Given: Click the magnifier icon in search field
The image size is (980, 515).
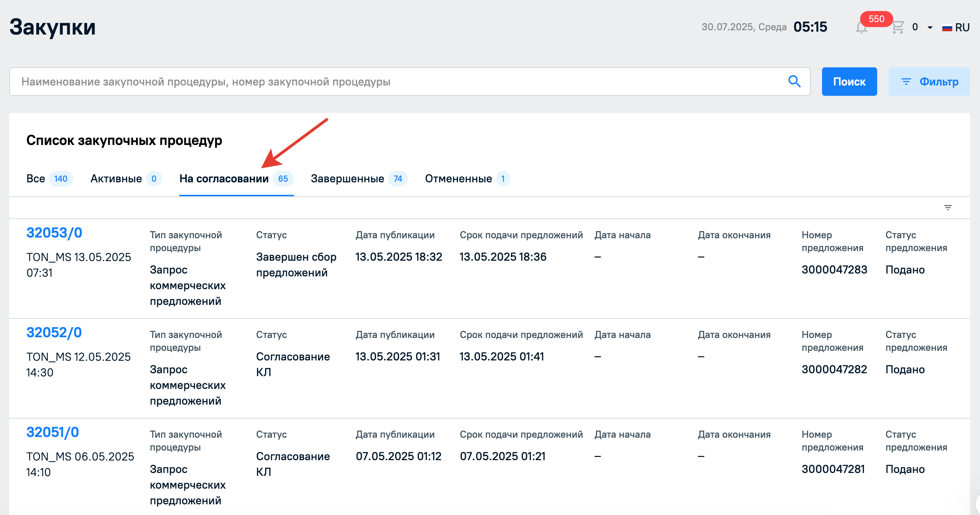Looking at the screenshot, I should coord(794,82).
